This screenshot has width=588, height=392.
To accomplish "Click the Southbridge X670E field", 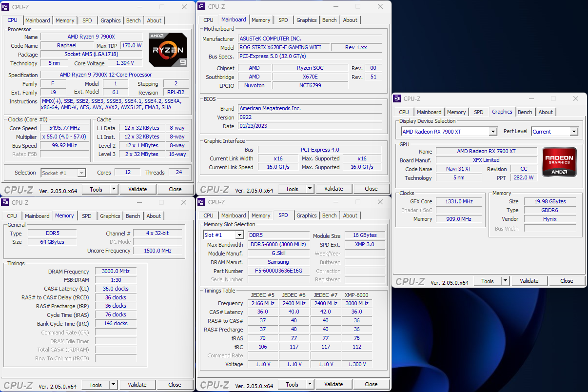I will coord(310,77).
